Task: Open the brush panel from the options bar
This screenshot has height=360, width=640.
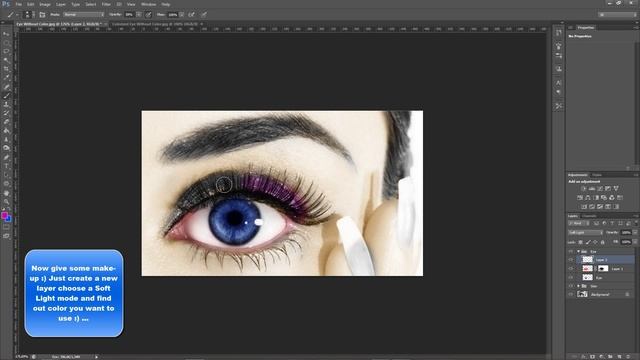Action: (42, 15)
